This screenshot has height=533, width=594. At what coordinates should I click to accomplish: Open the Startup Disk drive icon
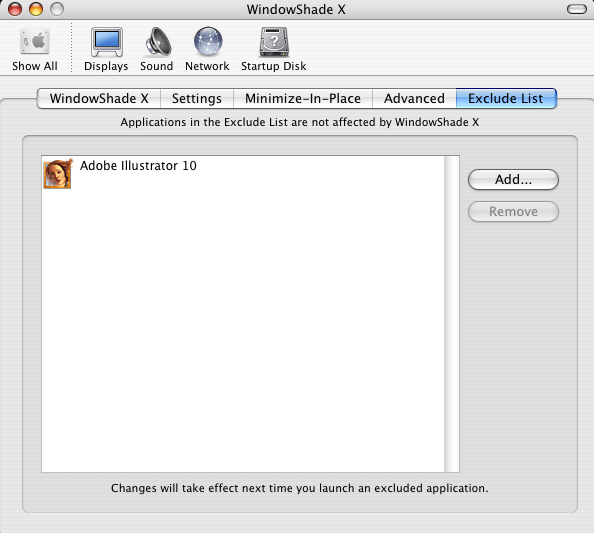tap(274, 42)
